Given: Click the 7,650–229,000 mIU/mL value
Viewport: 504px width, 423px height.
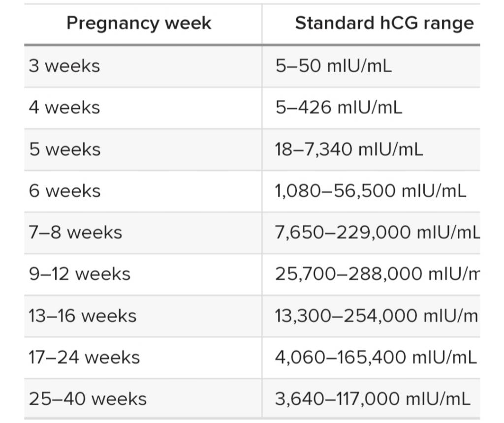Looking at the screenshot, I should [x=378, y=232].
